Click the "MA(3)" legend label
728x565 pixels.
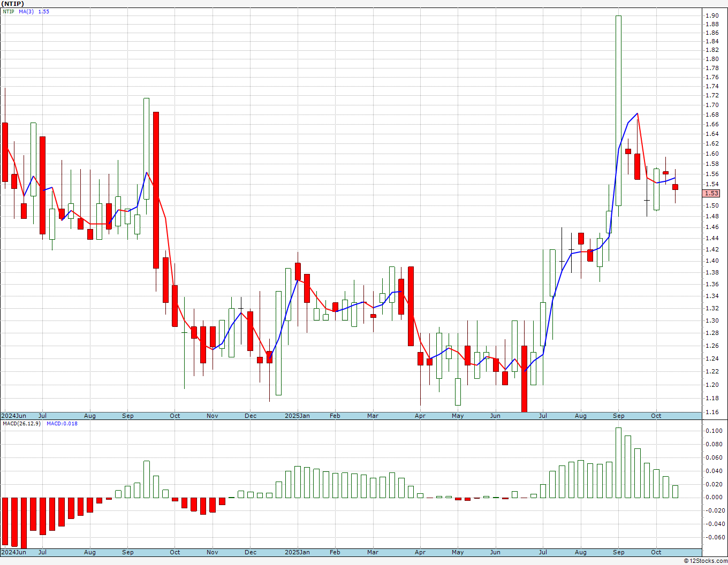click(x=25, y=11)
